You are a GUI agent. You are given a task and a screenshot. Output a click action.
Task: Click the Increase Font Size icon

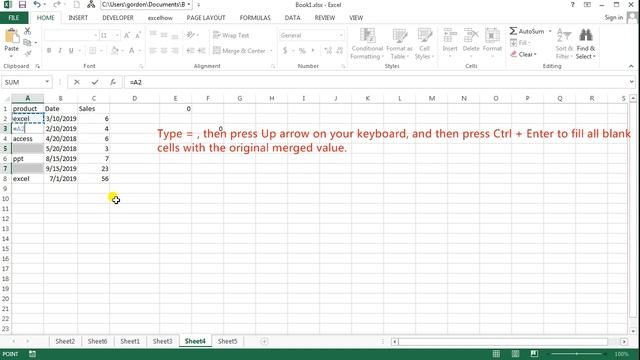pyautogui.click(x=127, y=36)
